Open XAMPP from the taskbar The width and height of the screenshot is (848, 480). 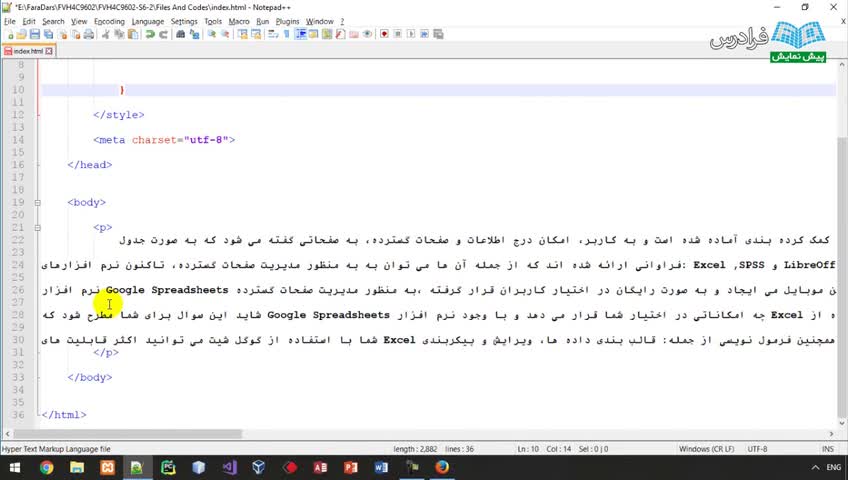tap(107, 467)
